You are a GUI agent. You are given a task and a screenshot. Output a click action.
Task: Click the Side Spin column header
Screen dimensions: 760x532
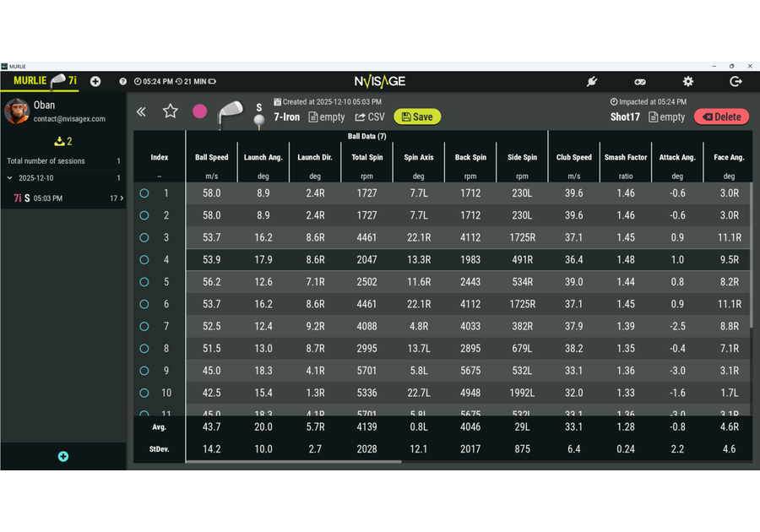522,157
